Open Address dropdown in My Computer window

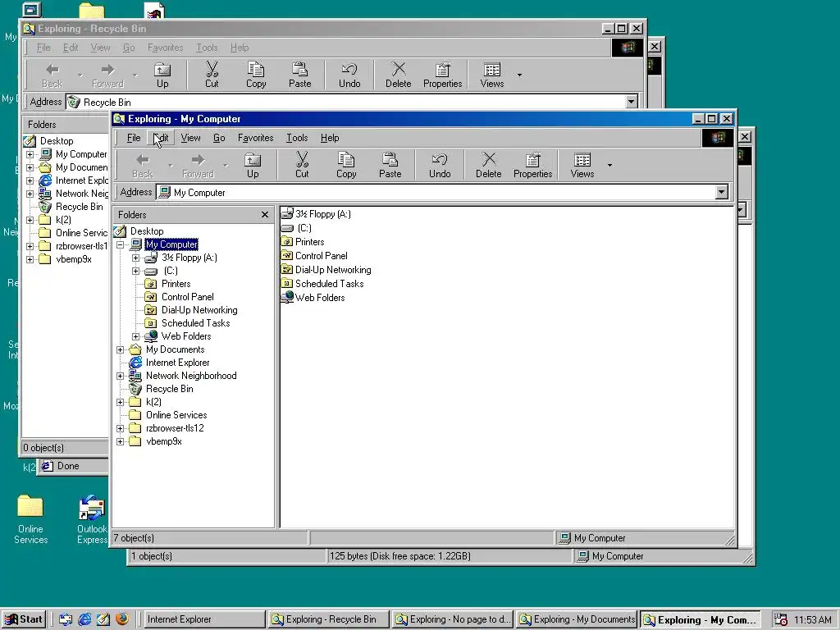[722, 192]
